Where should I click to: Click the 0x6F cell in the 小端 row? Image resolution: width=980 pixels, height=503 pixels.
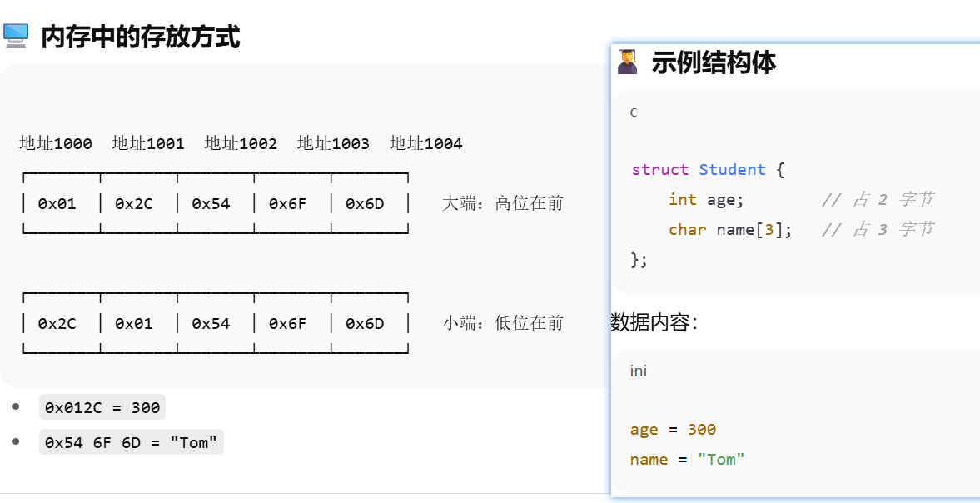(288, 324)
